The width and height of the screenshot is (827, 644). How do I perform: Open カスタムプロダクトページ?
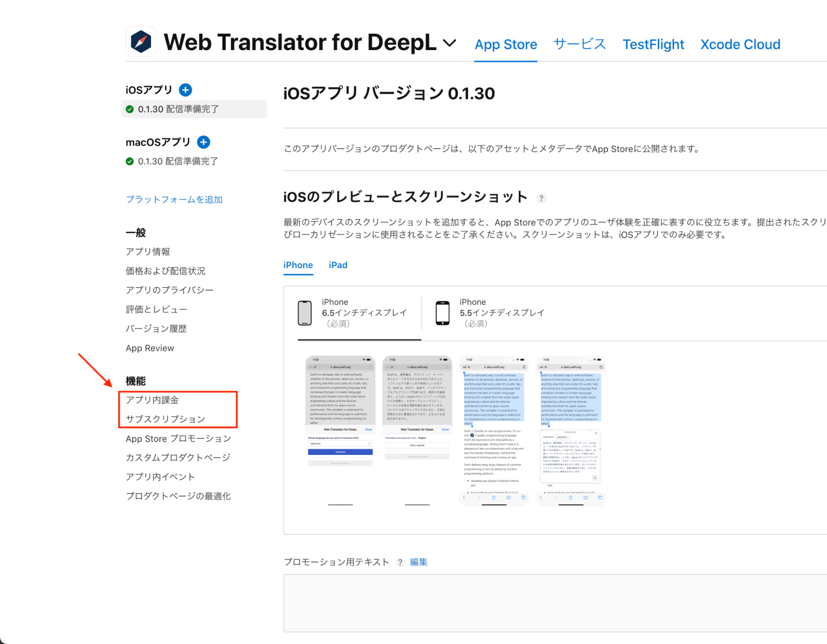tap(178, 458)
